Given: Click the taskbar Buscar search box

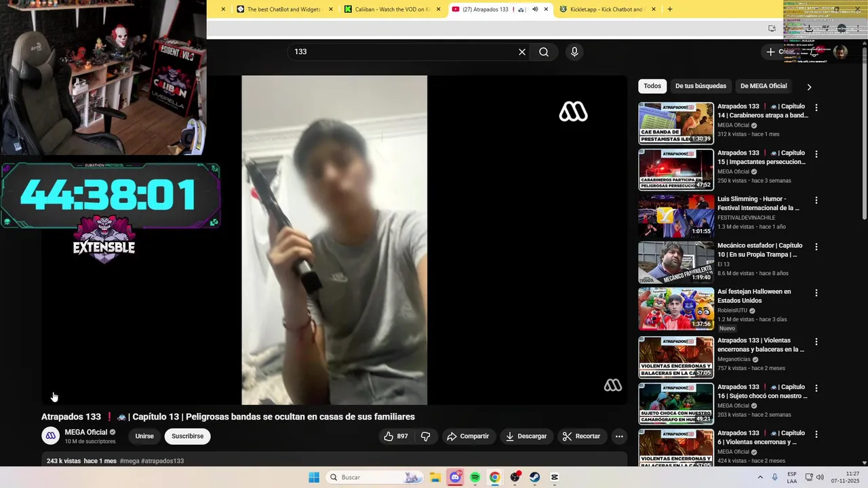Looking at the screenshot, I should pyautogui.click(x=375, y=477).
